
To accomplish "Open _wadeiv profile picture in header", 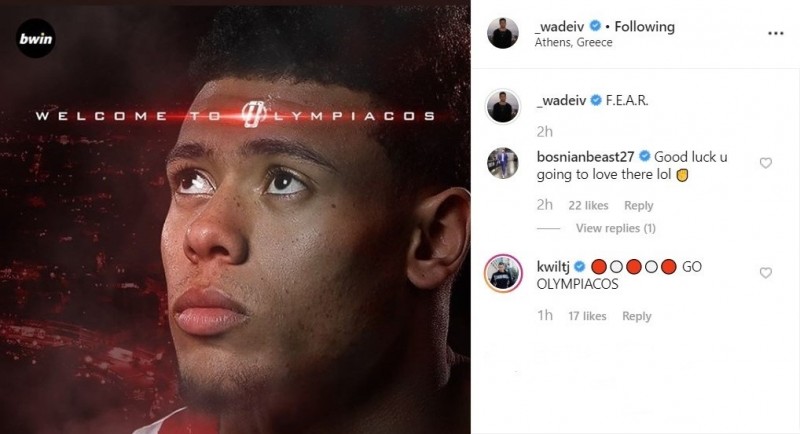I will click(x=503, y=33).
